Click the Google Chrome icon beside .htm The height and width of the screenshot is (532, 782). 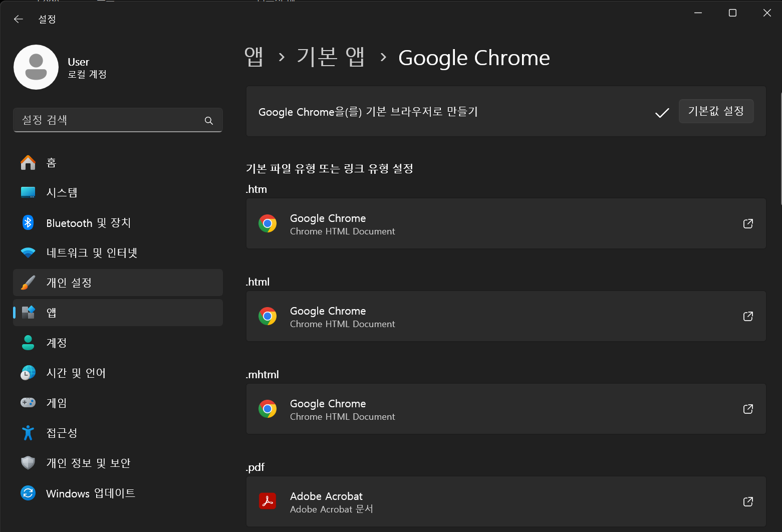[x=268, y=223]
